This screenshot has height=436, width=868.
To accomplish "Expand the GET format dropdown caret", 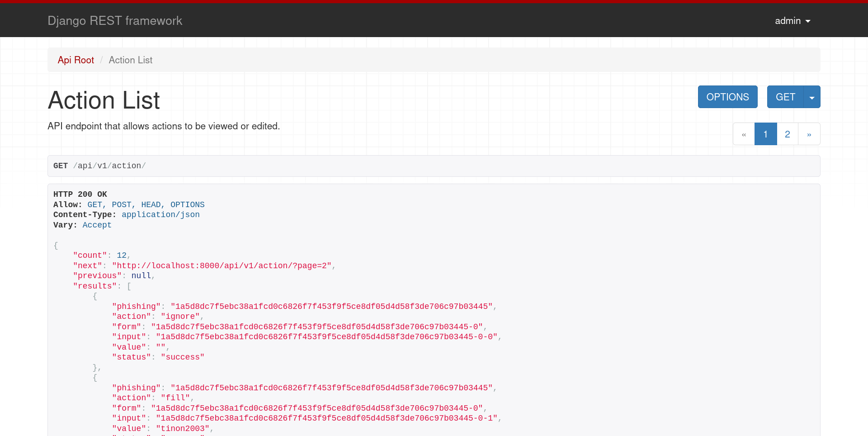I will coord(812,97).
